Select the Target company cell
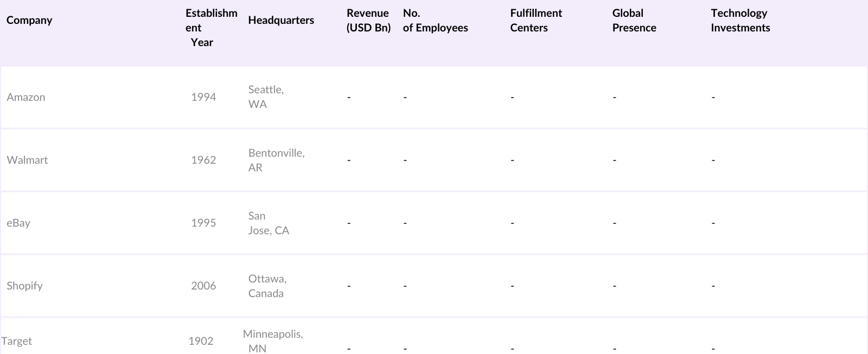 coord(17,341)
